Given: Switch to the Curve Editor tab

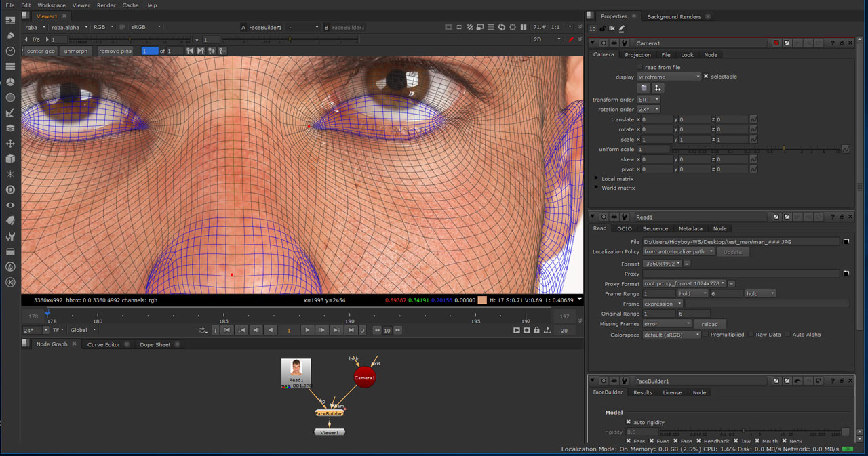Looking at the screenshot, I should click(x=103, y=344).
